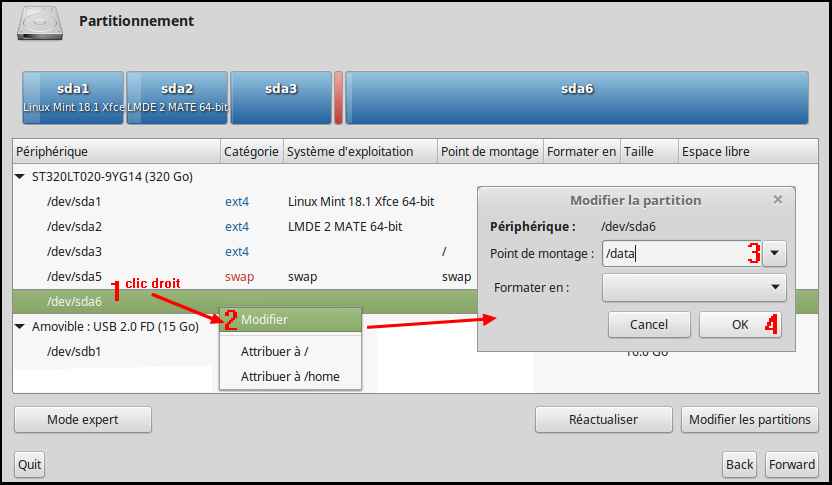Collapse the Amovible USB 2.0 FD tree
Image resolution: width=832 pixels, height=485 pixels.
coord(21,327)
